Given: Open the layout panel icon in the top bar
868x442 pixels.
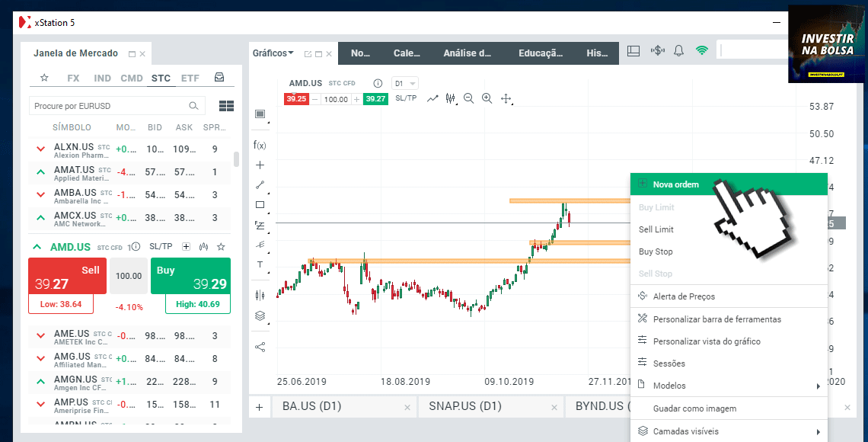Looking at the screenshot, I should point(633,51).
